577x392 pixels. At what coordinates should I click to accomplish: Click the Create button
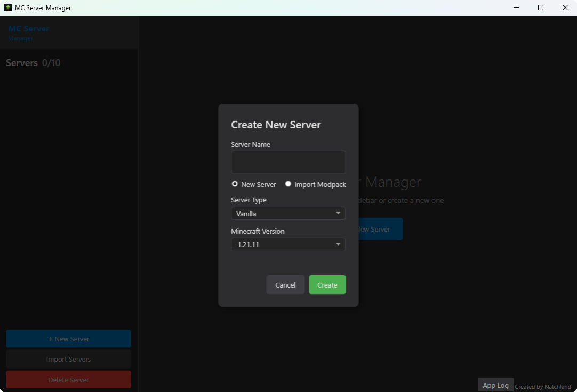(x=327, y=284)
